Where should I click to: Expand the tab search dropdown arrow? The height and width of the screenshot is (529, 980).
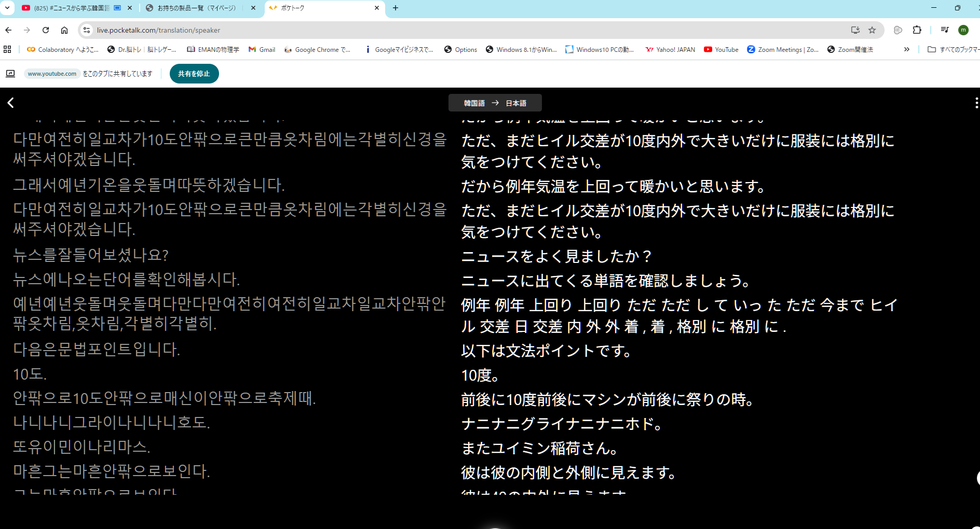7,8
